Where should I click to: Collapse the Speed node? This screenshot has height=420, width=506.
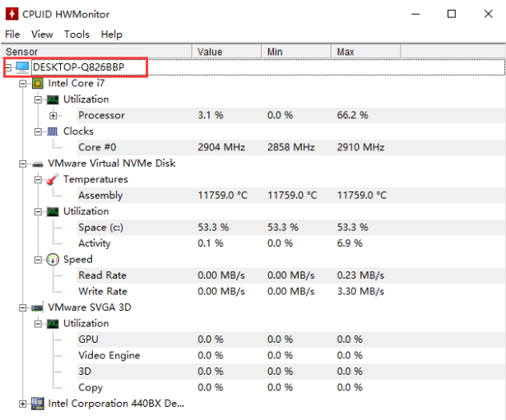coord(38,260)
